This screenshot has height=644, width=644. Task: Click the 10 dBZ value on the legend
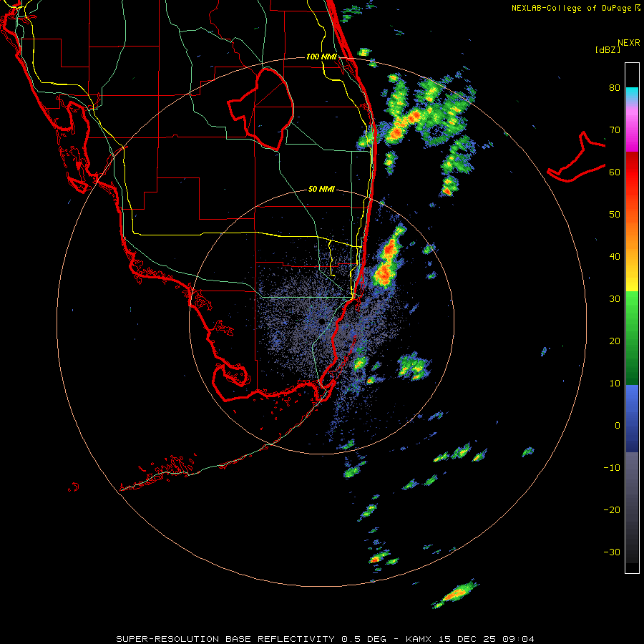pyautogui.click(x=615, y=384)
